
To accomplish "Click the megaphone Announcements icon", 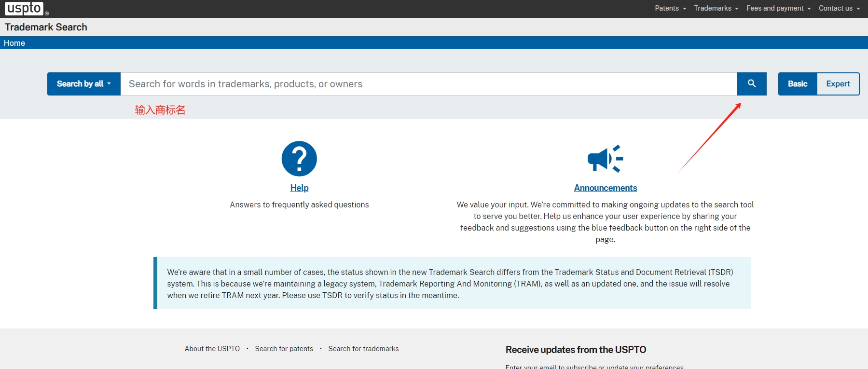I will tap(605, 159).
